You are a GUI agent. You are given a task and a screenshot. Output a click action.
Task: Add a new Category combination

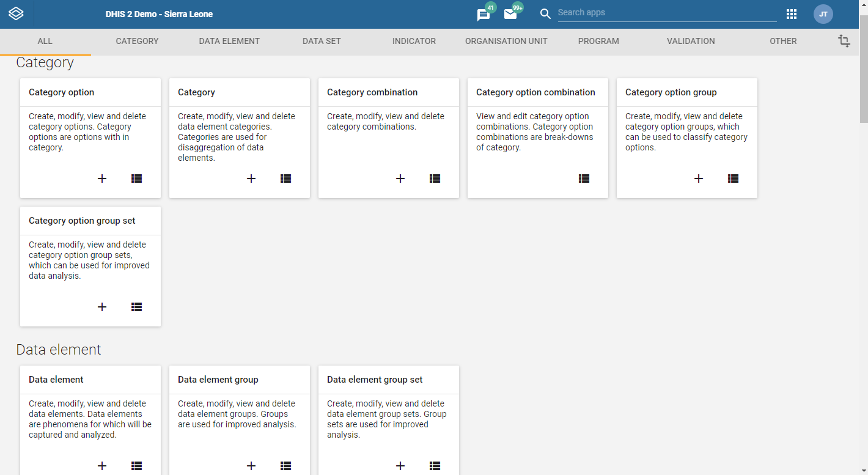point(400,179)
